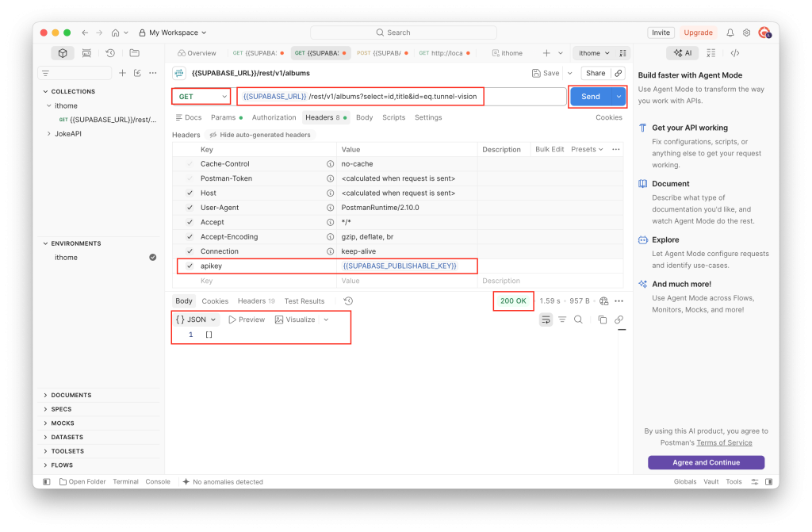This screenshot has height=532, width=812.
Task: Open the GET method dropdown
Action: coord(201,97)
